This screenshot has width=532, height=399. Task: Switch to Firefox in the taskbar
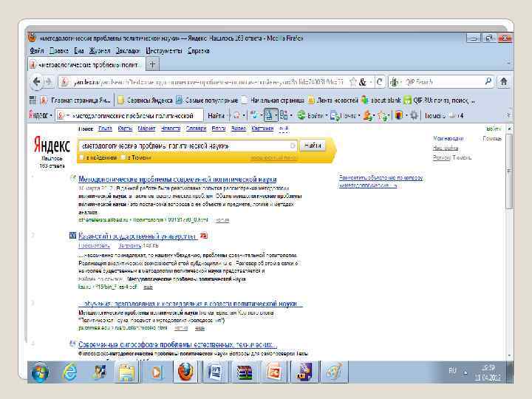[x=185, y=372]
